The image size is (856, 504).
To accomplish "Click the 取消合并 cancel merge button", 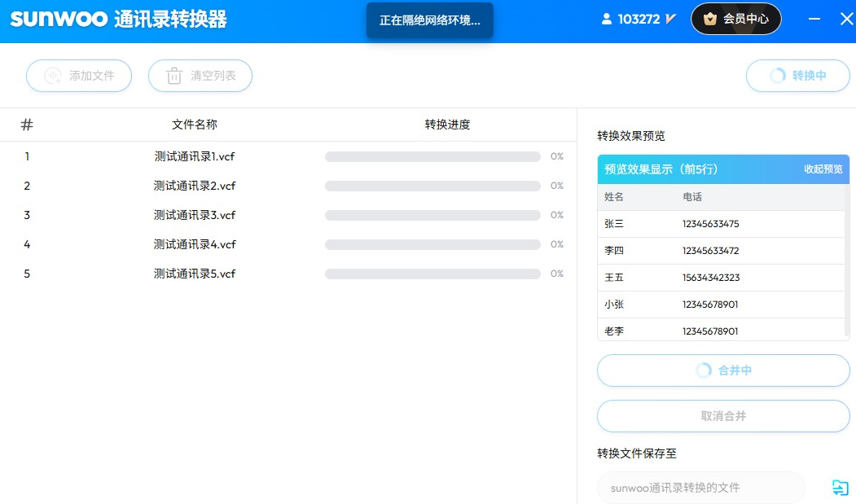I will (723, 416).
